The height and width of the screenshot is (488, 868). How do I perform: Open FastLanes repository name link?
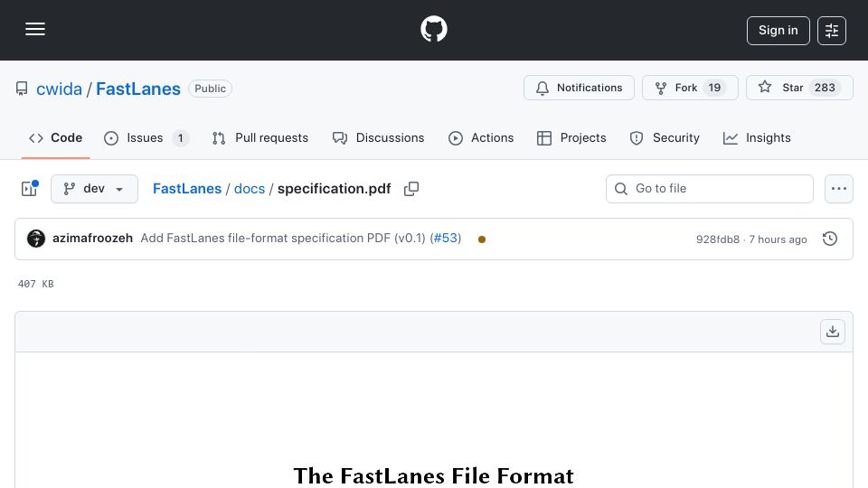click(x=137, y=89)
